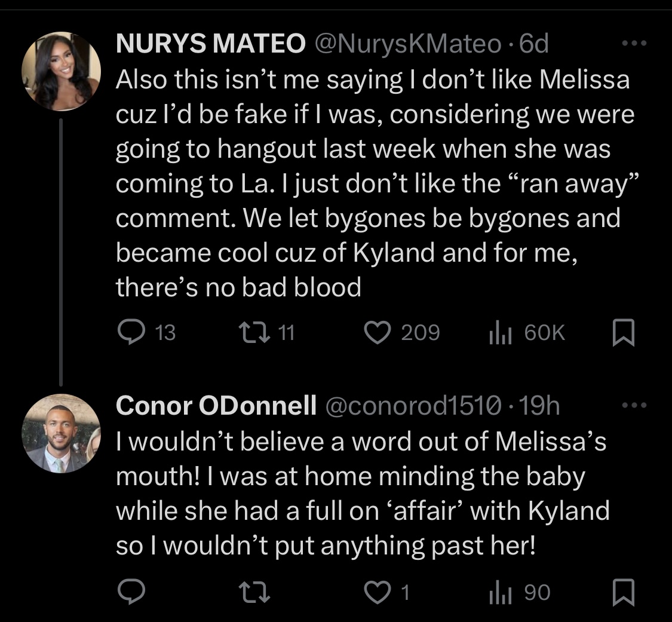This screenshot has height=622, width=672.
Task: Bookmark Conor ODonnell's reply
Action: pyautogui.click(x=623, y=592)
